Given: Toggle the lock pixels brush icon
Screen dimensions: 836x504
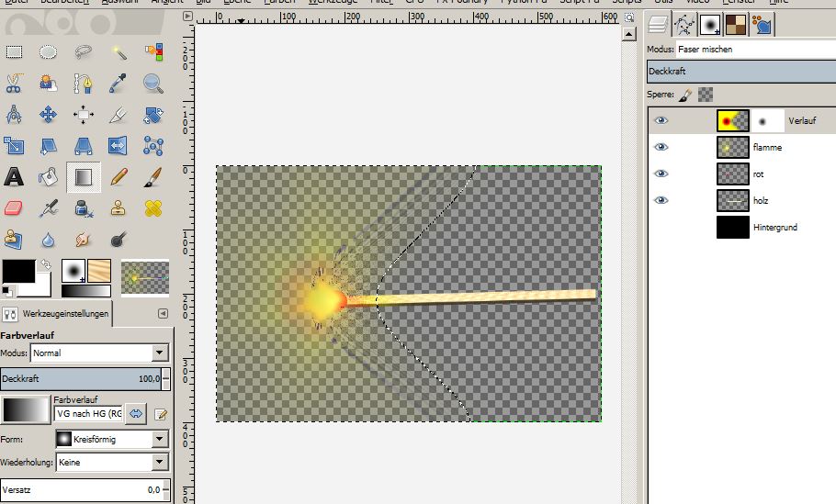Looking at the screenshot, I should point(685,95).
